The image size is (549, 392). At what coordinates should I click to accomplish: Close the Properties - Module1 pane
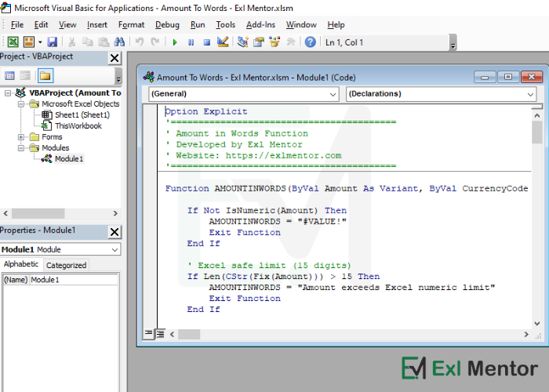pyautogui.click(x=115, y=232)
